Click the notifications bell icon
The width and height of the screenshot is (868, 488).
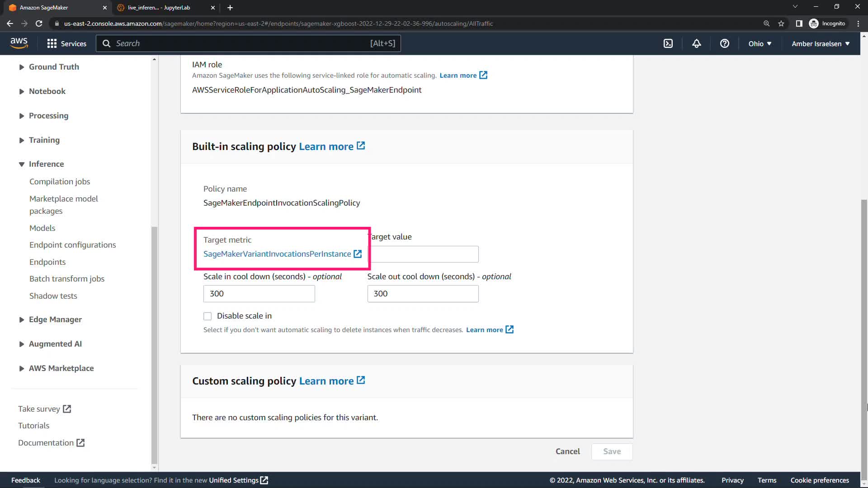click(697, 43)
